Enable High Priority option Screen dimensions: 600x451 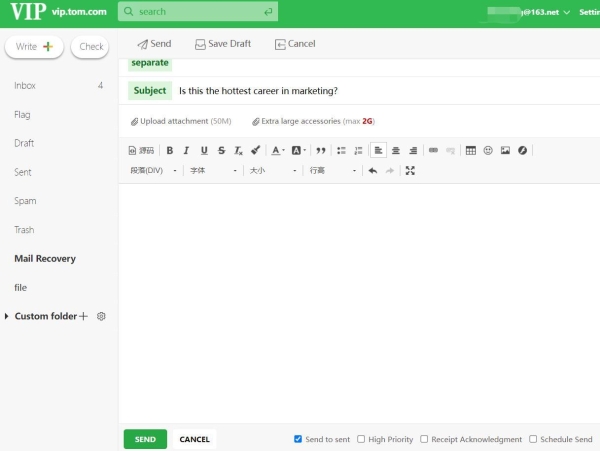[x=362, y=439]
